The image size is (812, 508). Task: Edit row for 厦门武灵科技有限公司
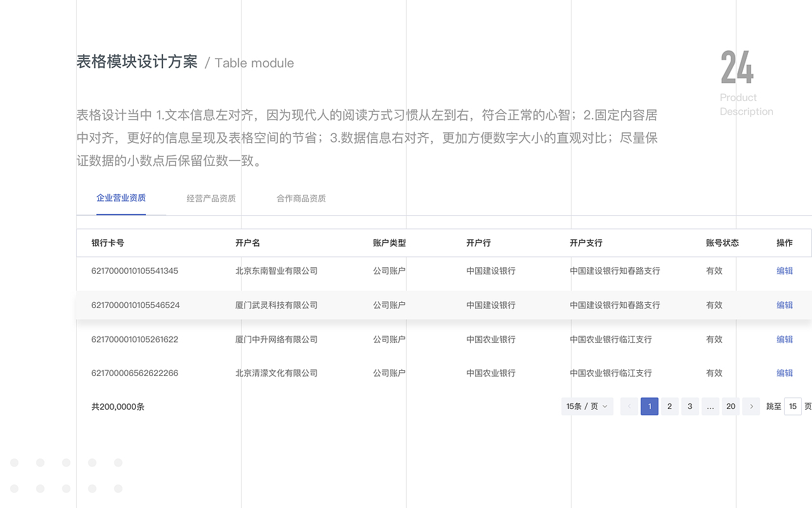tap(785, 305)
